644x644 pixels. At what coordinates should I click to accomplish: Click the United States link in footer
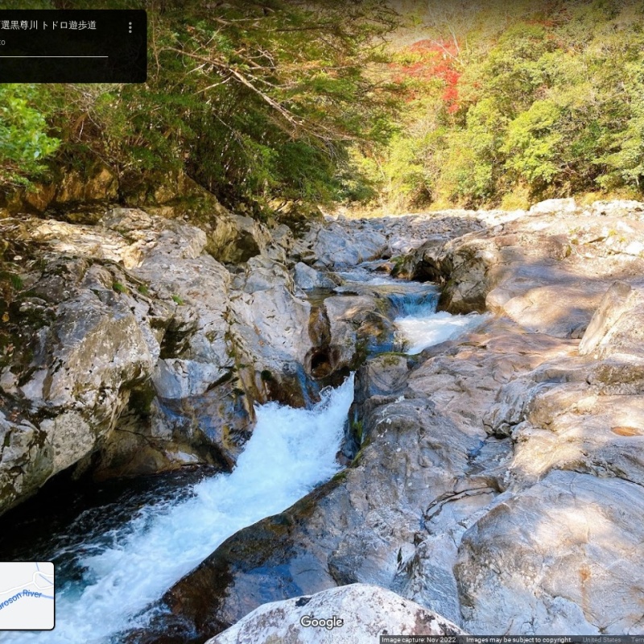click(602, 640)
